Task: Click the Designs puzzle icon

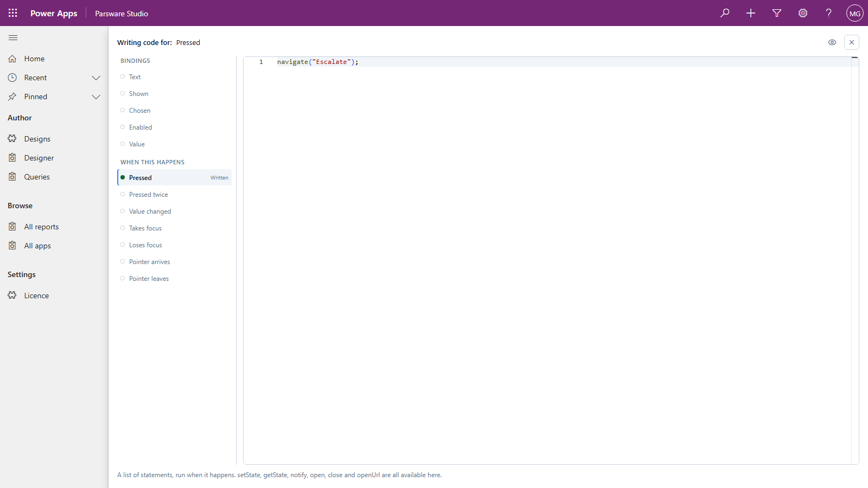Action: click(x=12, y=139)
